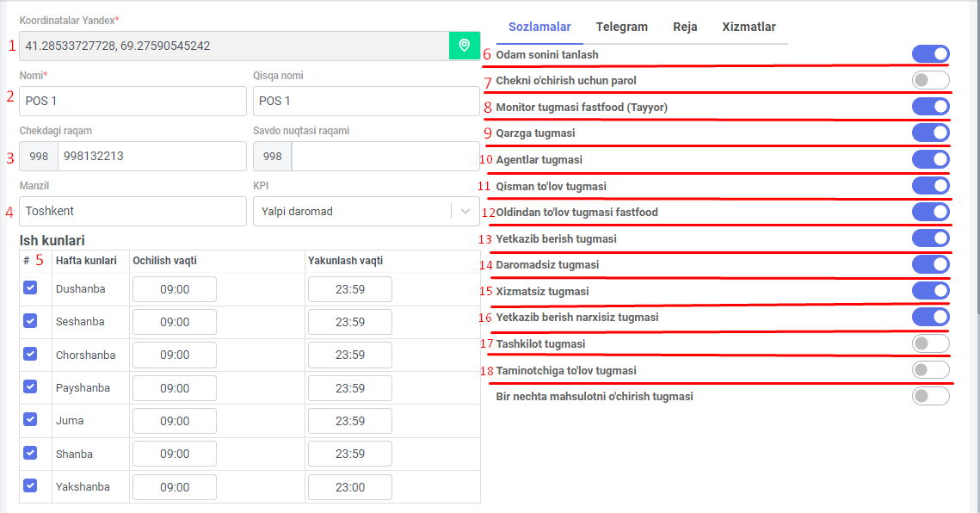Click the Manzil field with Toshkent
This screenshot has height=513, width=980.
[x=133, y=212]
